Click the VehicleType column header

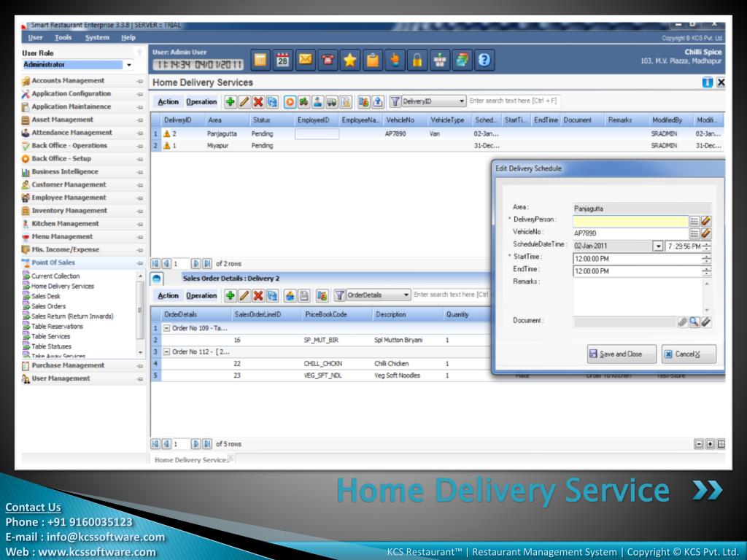(447, 120)
